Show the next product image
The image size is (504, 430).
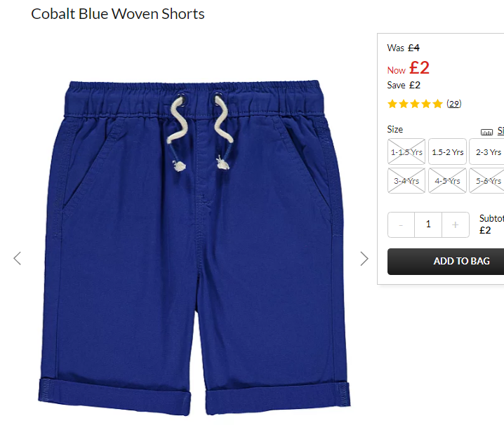[x=364, y=259]
